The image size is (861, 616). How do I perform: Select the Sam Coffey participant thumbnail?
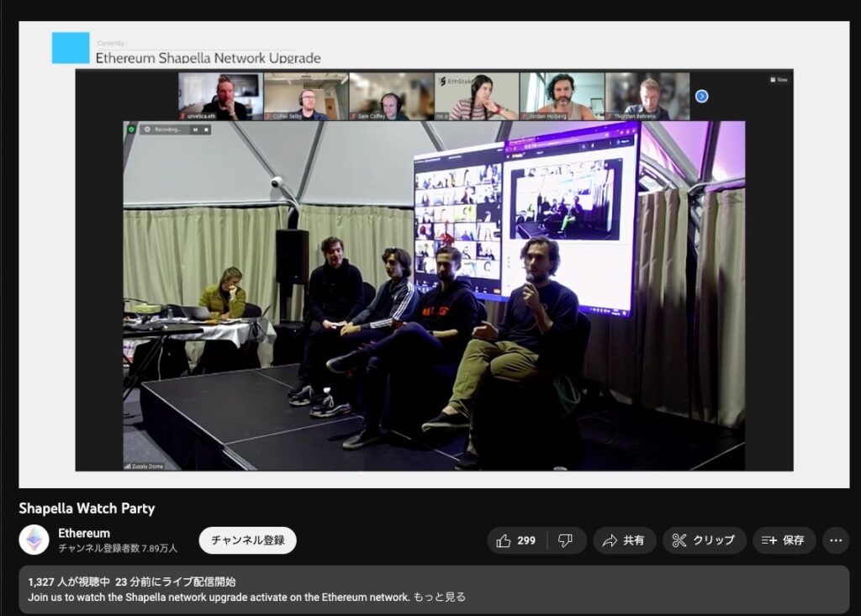point(392,97)
